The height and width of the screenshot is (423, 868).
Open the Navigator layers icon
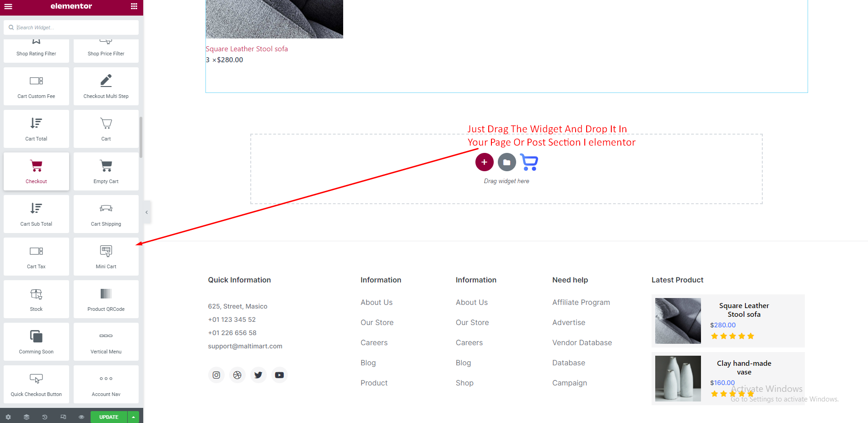(27, 417)
